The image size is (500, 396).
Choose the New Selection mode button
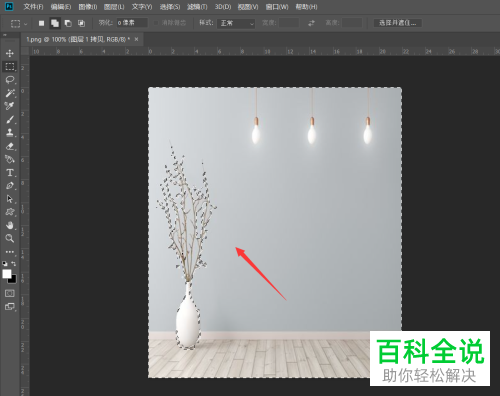click(x=41, y=23)
